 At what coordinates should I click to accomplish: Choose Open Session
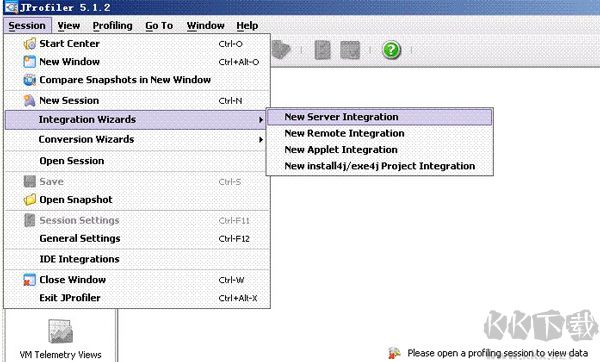137,161
